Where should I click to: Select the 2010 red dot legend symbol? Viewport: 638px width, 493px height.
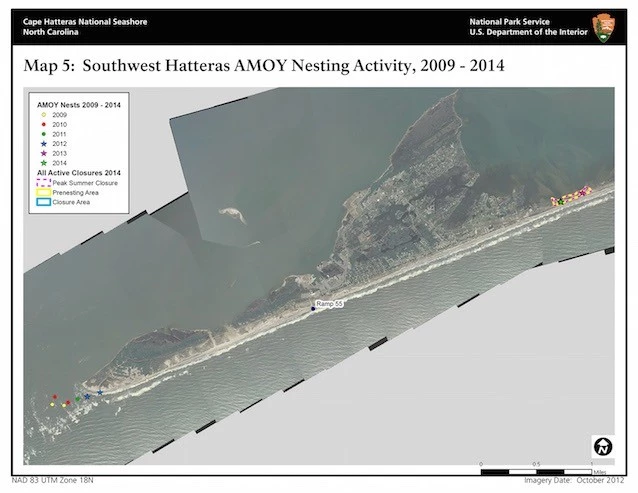point(43,124)
